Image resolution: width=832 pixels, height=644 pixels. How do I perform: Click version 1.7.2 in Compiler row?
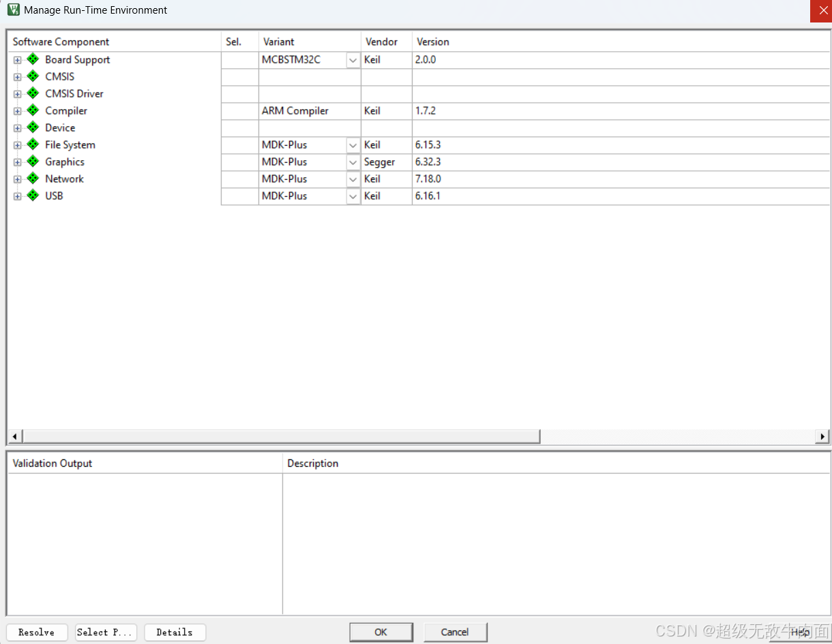click(x=426, y=111)
